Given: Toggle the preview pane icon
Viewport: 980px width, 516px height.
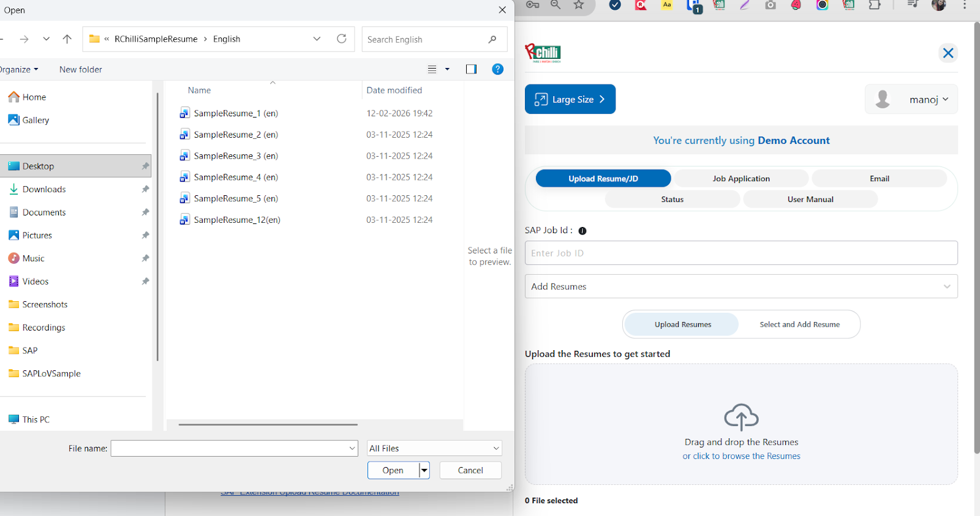Looking at the screenshot, I should (x=471, y=69).
